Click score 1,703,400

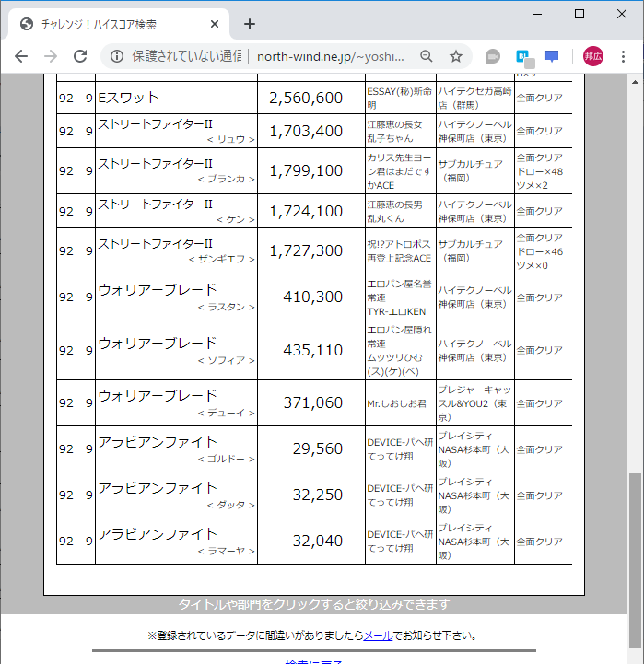[306, 131]
